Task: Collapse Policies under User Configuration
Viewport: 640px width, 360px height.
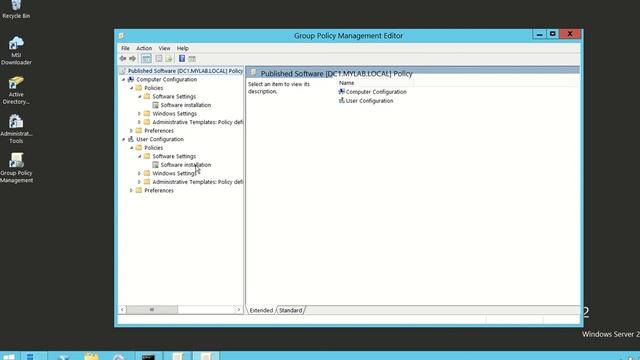Action: pos(132,148)
